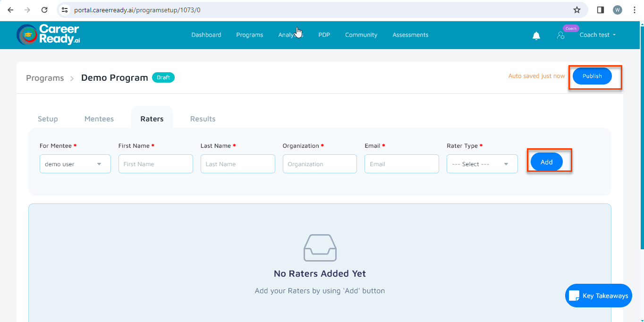Click the site information icon in address bar
The width and height of the screenshot is (644, 322).
pyautogui.click(x=65, y=10)
